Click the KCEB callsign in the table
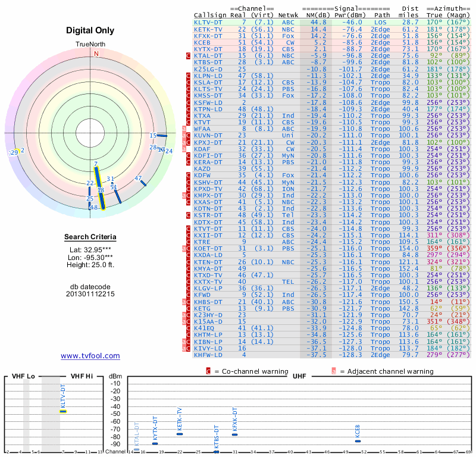The width and height of the screenshot is (476, 457). (x=202, y=43)
